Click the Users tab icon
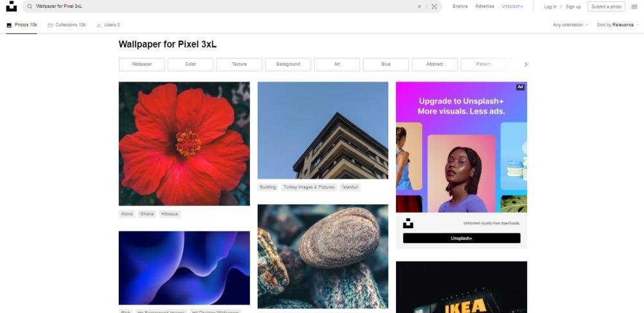The height and width of the screenshot is (313, 644). coord(99,25)
